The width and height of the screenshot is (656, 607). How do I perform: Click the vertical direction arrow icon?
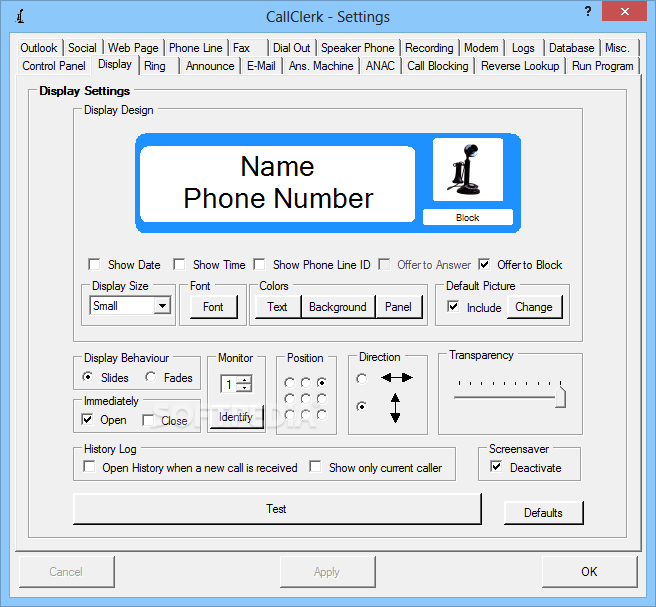pyautogui.click(x=395, y=408)
